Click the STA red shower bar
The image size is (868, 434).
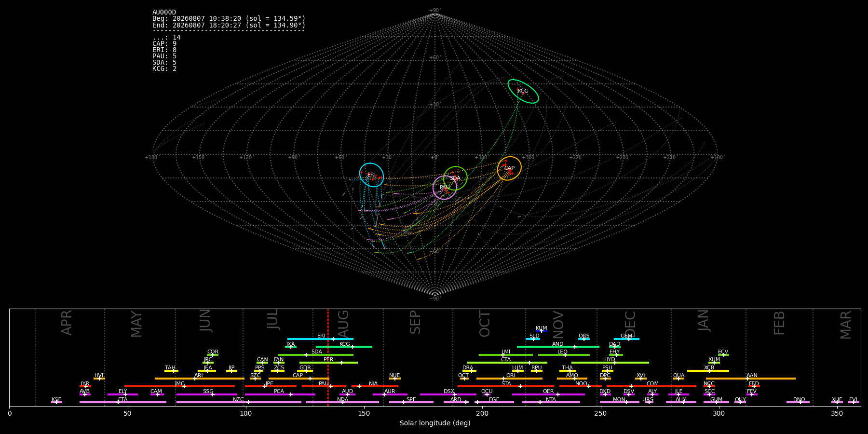tap(506, 386)
